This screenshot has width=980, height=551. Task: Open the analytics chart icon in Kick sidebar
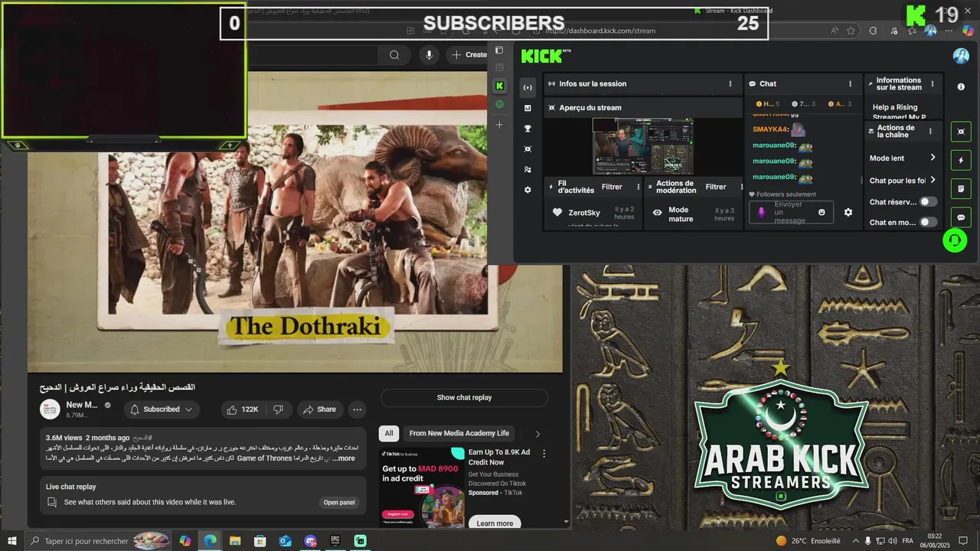tap(528, 108)
